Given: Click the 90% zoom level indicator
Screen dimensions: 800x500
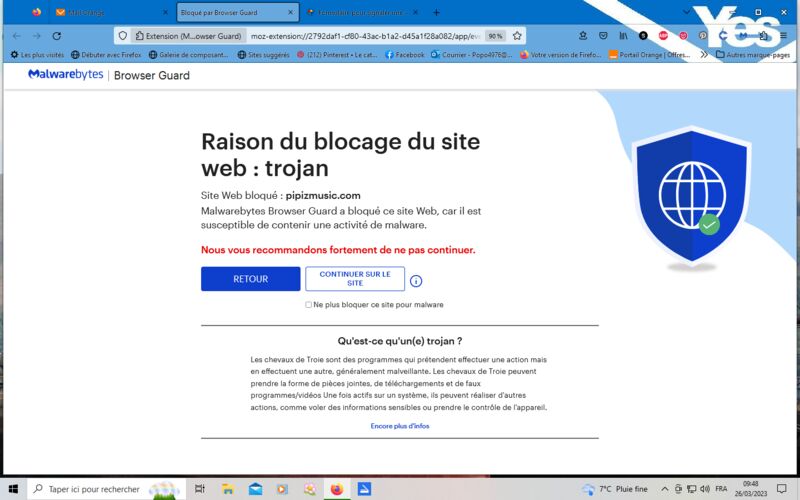Looking at the screenshot, I should click(495, 36).
